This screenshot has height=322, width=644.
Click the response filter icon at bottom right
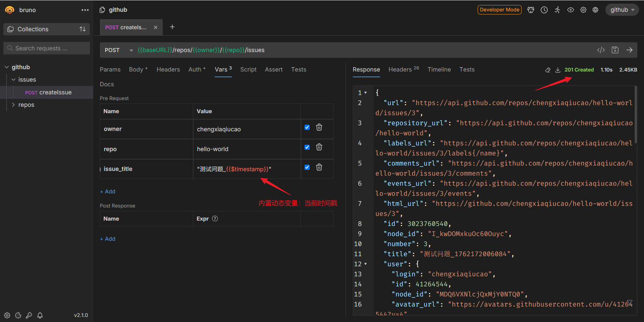coord(630,303)
